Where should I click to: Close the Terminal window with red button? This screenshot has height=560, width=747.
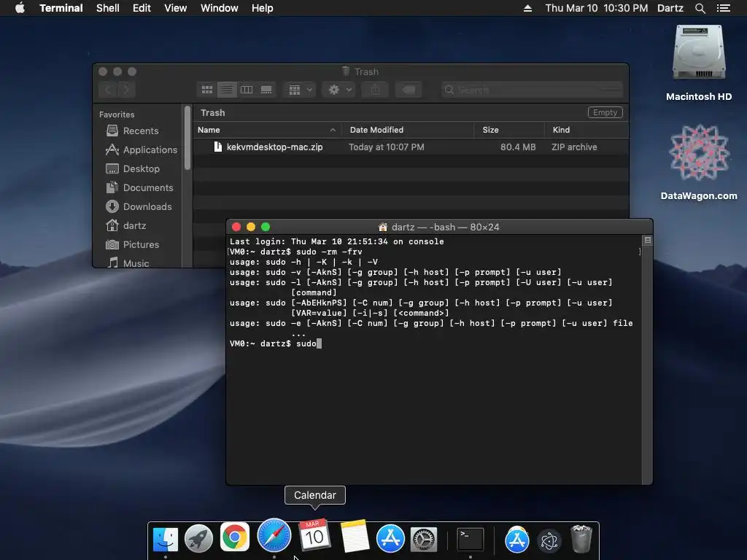(236, 227)
